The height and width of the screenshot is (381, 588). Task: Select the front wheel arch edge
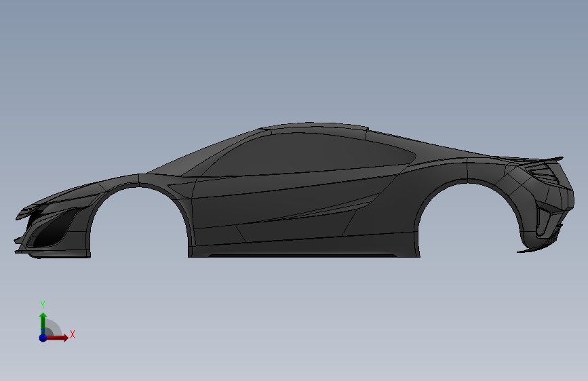click(140, 186)
